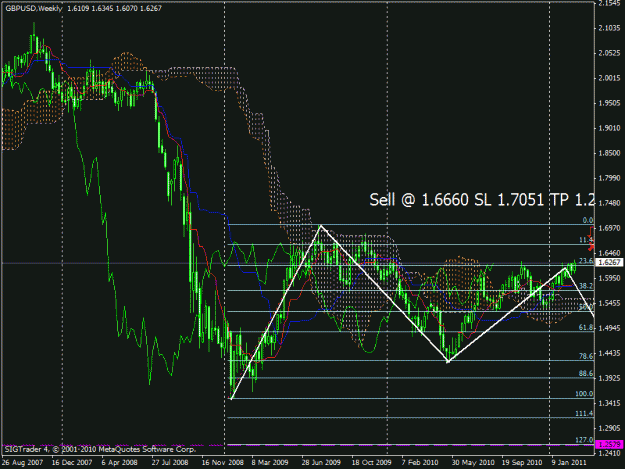Click the 1.9505 price axis label

click(609, 103)
